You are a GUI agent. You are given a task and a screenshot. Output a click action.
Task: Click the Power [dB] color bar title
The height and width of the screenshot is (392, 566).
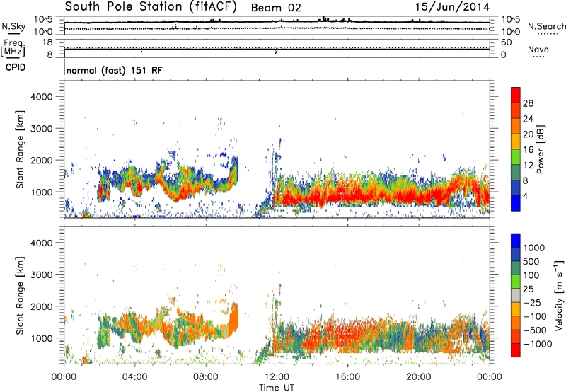click(x=540, y=149)
